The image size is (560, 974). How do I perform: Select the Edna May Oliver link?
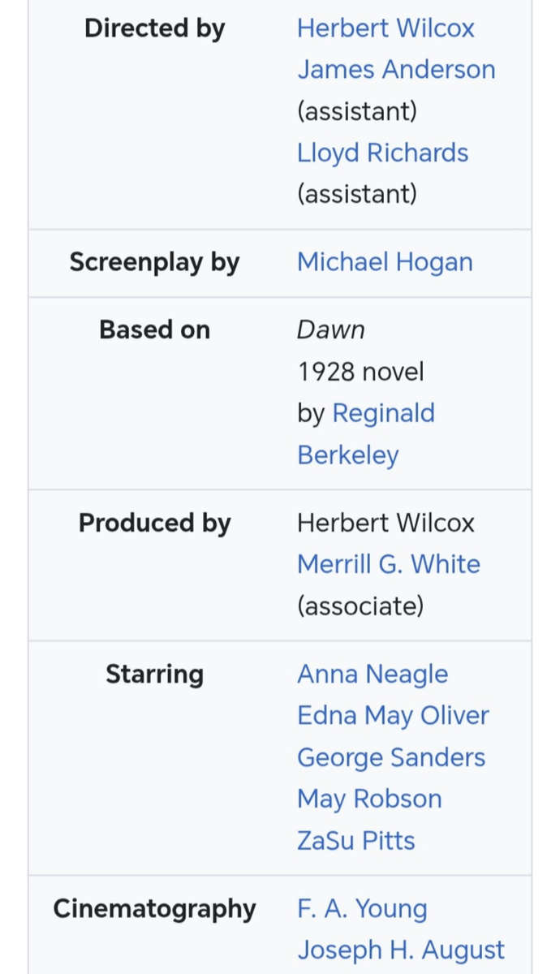[393, 716]
